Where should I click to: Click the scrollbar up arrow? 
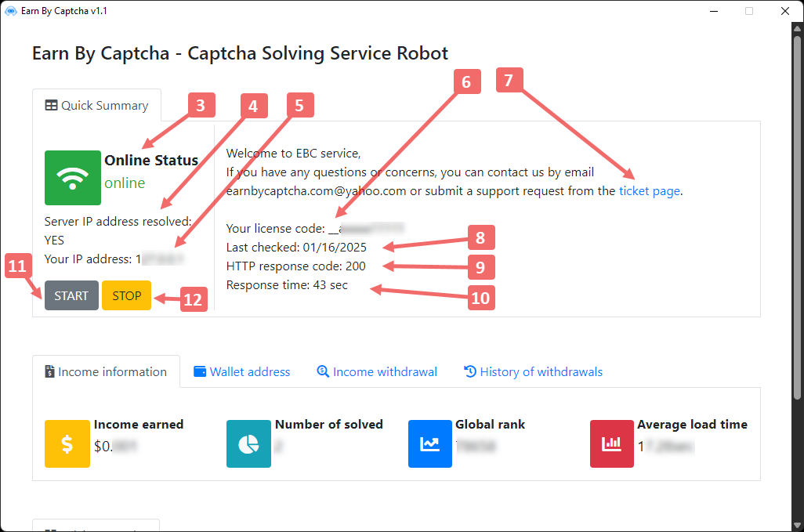coord(797,28)
